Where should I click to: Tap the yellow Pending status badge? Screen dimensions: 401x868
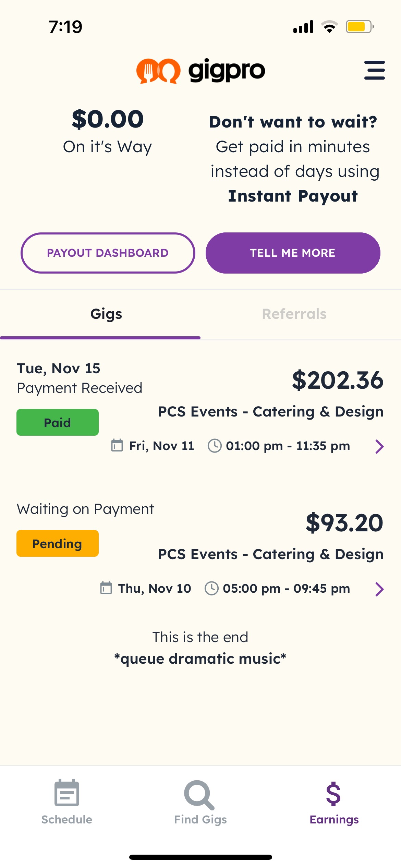[x=58, y=543]
